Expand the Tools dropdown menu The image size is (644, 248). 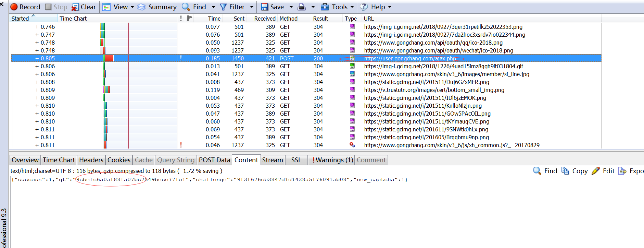pyautogui.click(x=352, y=7)
